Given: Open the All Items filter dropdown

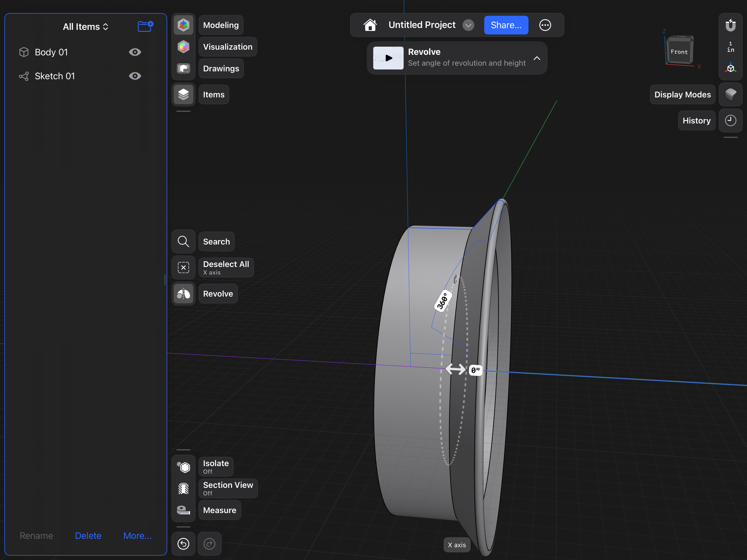Looking at the screenshot, I should (x=86, y=27).
